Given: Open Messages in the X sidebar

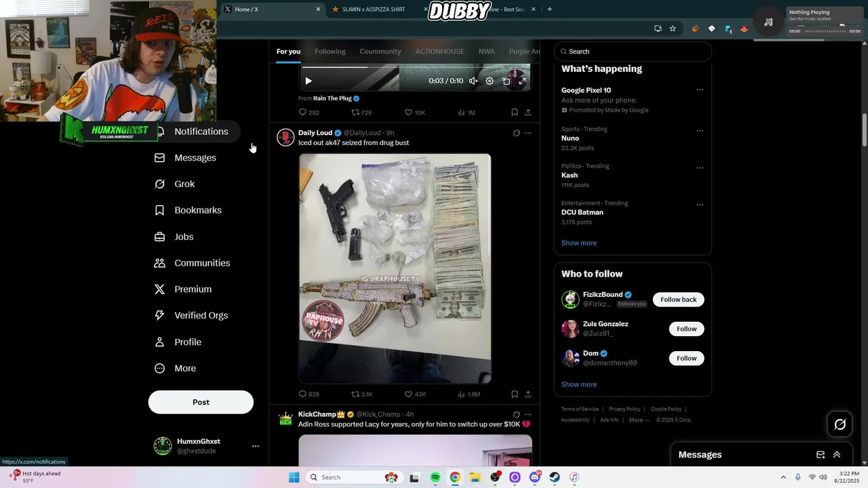Looking at the screenshot, I should (x=186, y=158).
